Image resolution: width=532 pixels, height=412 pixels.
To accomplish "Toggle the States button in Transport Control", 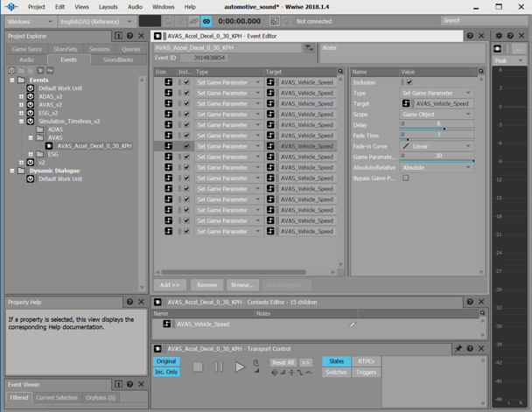I will [336, 361].
